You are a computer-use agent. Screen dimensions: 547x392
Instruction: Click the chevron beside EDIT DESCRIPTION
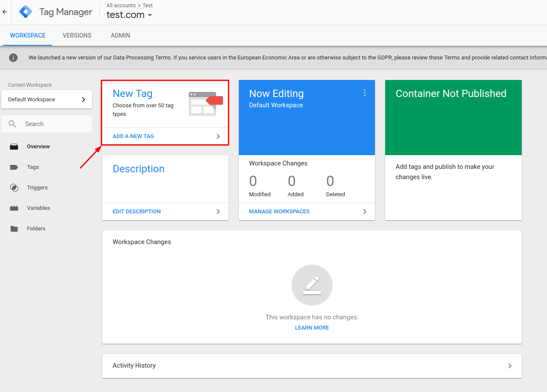218,212
